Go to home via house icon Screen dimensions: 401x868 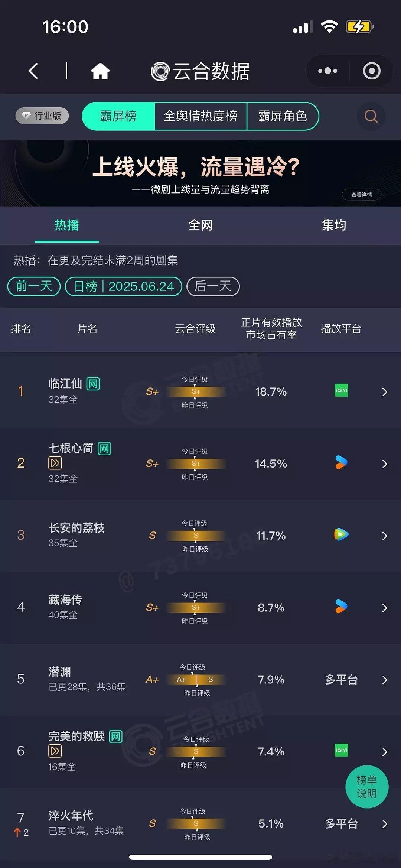(100, 71)
